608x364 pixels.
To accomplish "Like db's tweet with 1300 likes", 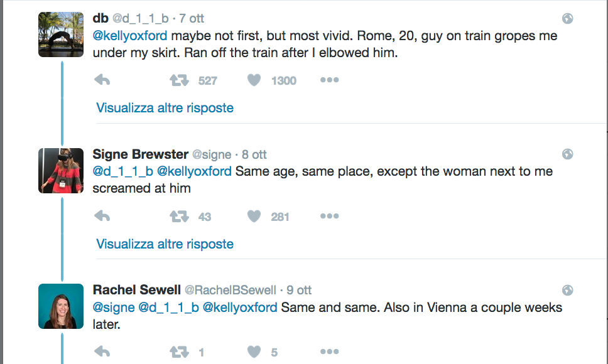I will [254, 80].
